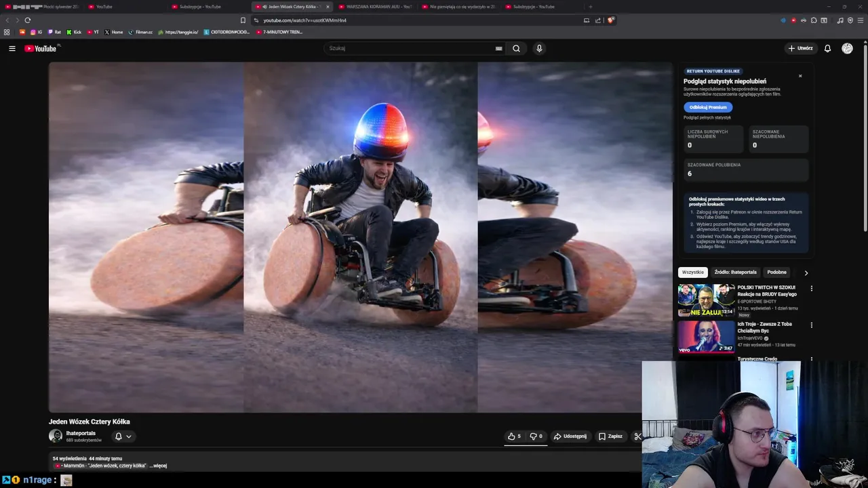The image size is (868, 488).
Task: Go to YouTube home via logo
Action: (x=41, y=48)
